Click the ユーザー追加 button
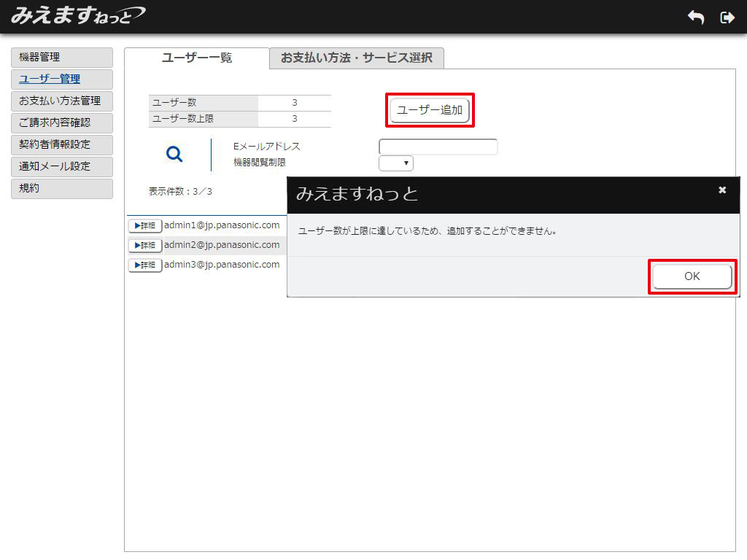 [x=430, y=110]
